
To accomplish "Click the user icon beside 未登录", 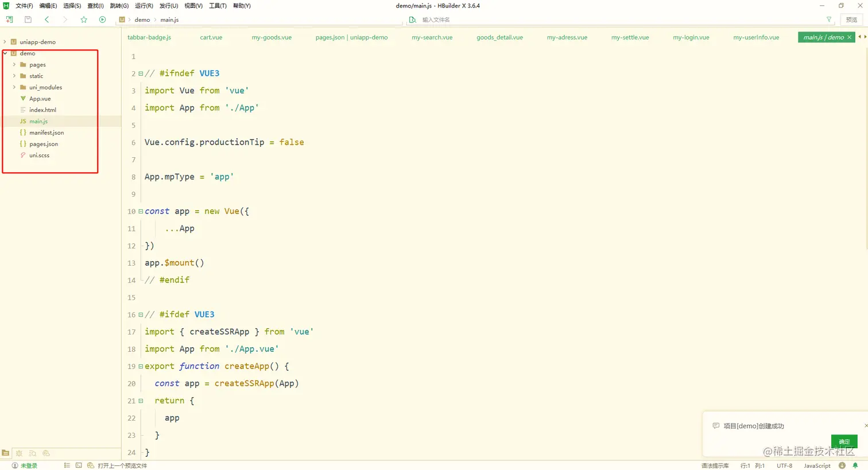I will (x=15, y=465).
